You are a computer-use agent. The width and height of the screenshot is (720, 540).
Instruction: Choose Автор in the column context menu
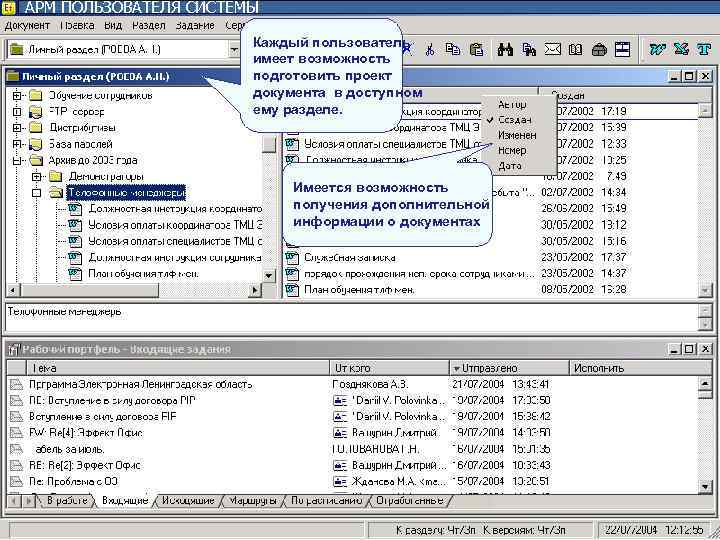[x=512, y=105]
